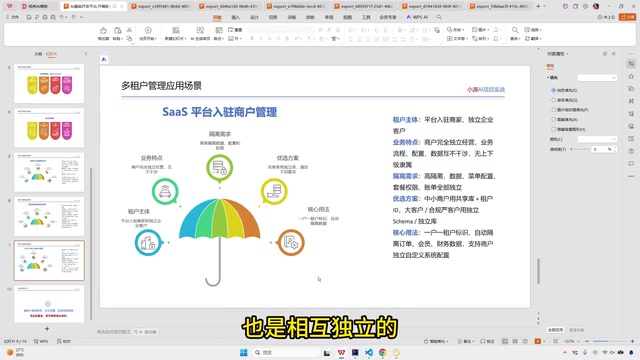This screenshot has height=360, width=640.
Task: Click the Paste clipboard icon
Action: point(118,31)
